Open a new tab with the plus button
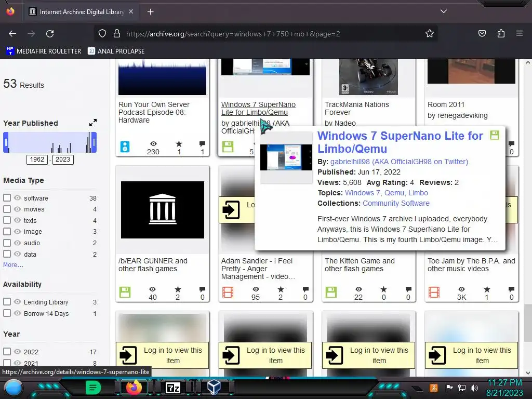 (x=150, y=12)
